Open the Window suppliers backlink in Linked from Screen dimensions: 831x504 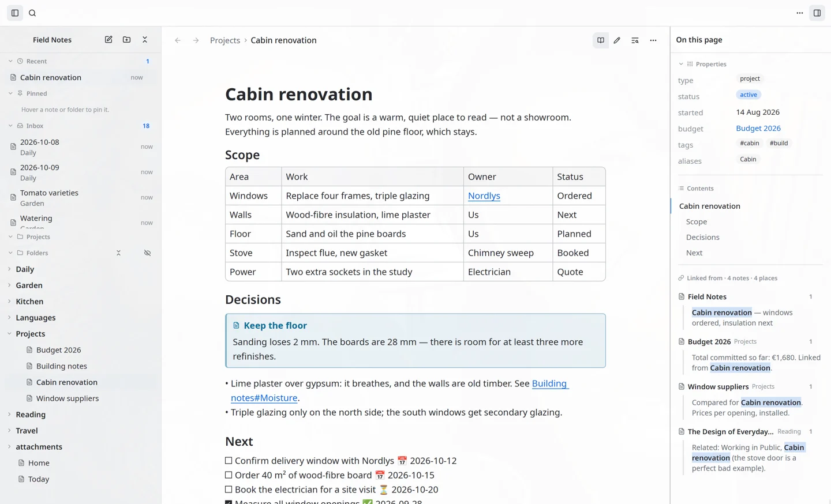(718, 387)
